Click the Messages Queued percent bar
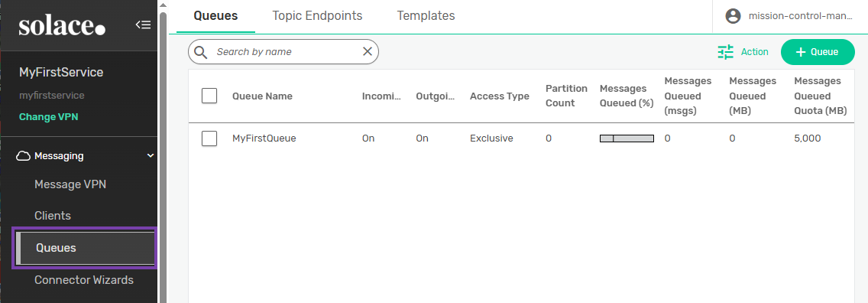 click(x=627, y=138)
